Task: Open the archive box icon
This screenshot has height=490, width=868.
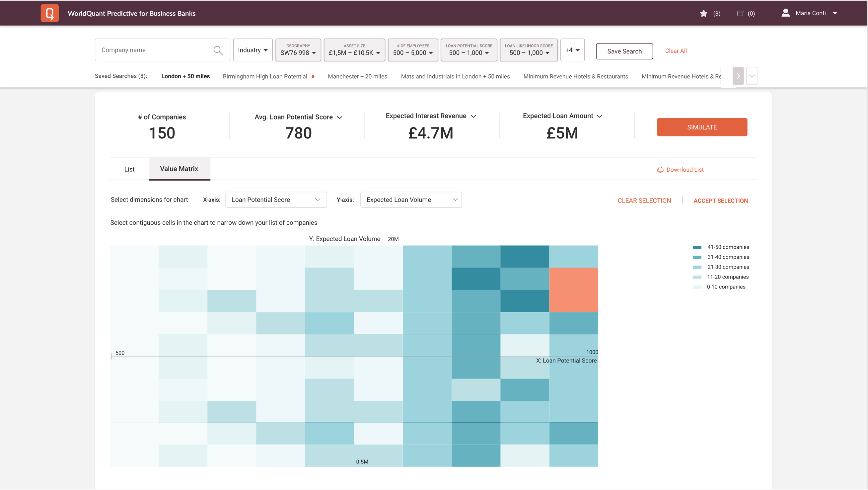Action: [740, 14]
